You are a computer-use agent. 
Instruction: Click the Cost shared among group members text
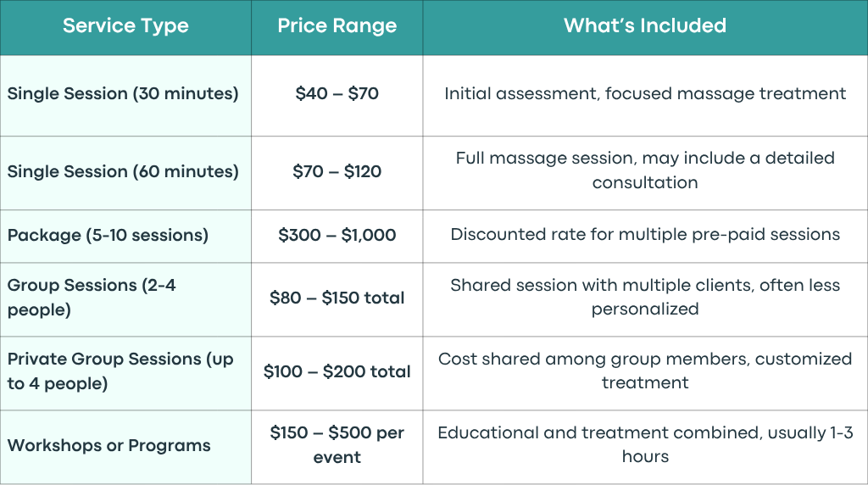645,371
